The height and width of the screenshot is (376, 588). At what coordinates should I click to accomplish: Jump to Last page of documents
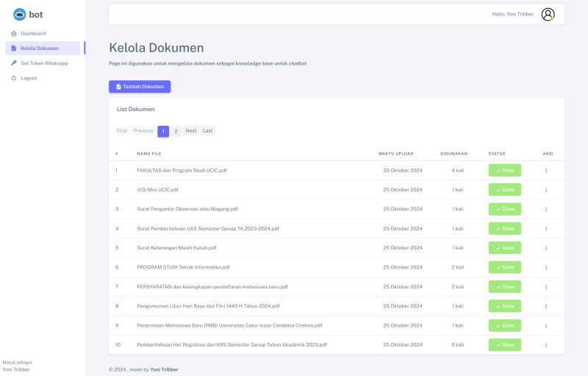(208, 131)
